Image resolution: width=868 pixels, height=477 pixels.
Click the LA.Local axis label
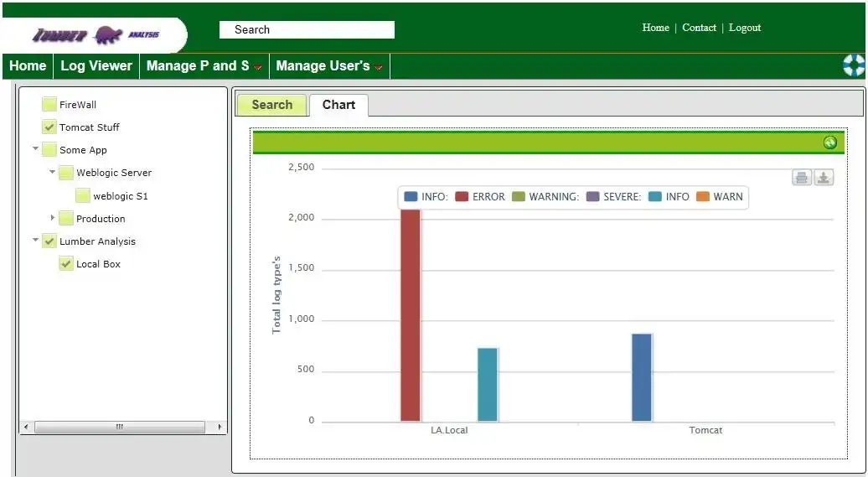point(449,430)
